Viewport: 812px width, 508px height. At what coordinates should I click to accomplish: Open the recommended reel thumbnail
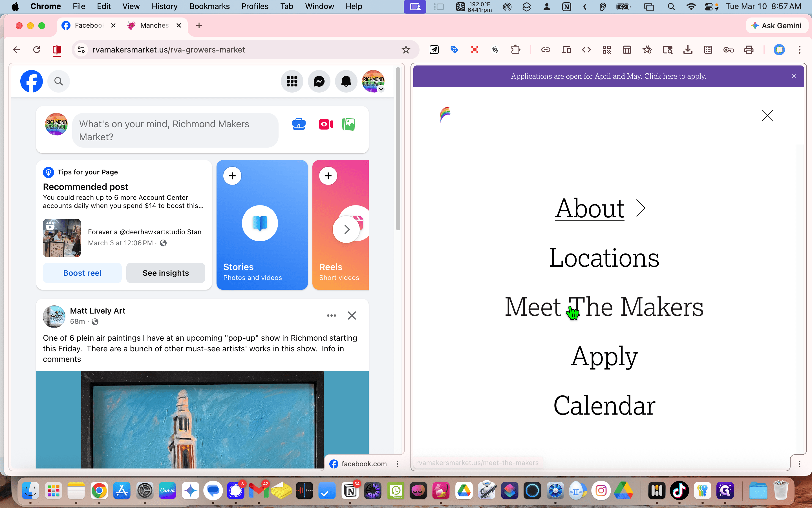62,238
